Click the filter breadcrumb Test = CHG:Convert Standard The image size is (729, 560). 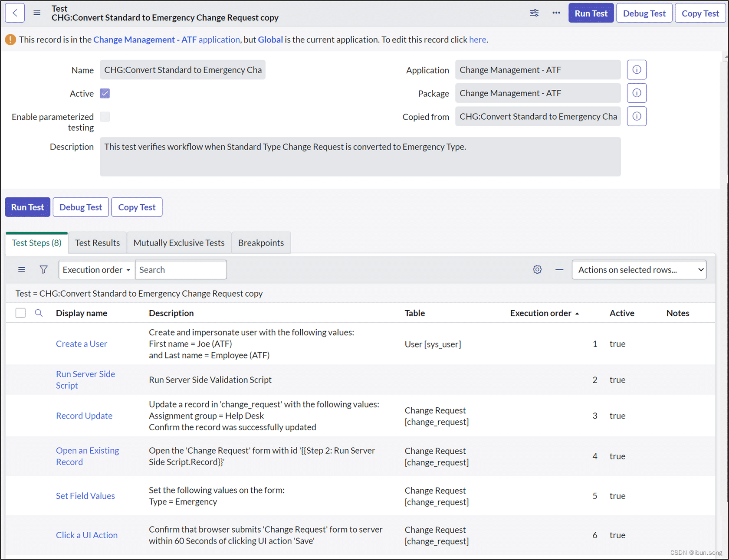(139, 294)
